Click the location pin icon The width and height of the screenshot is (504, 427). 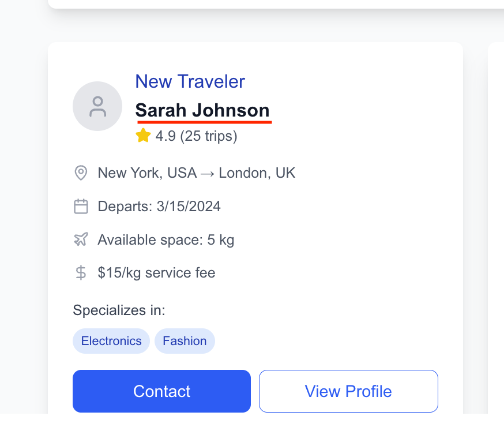pyautogui.click(x=81, y=173)
